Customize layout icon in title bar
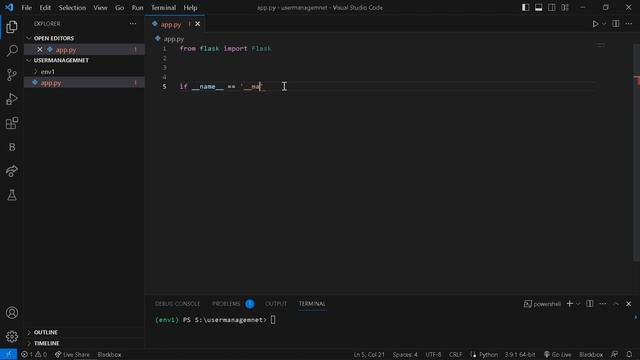 coord(565,7)
